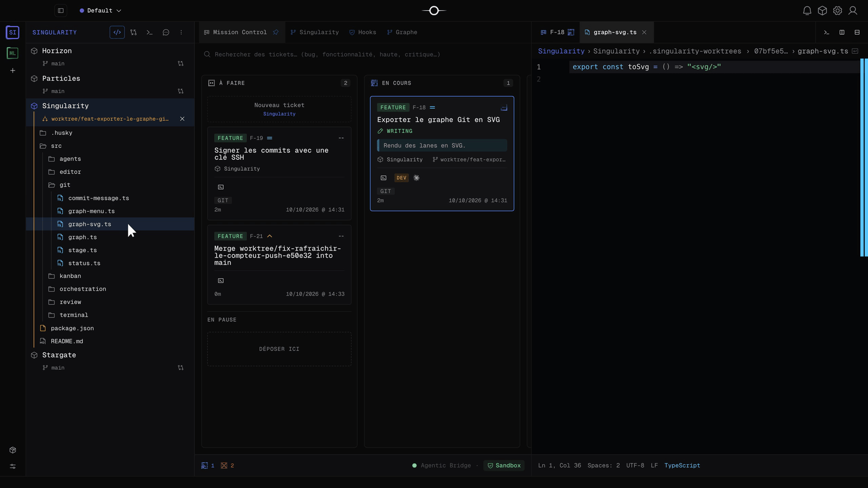Image resolution: width=868 pixels, height=488 pixels.
Task: Open commit-message.ts file
Action: [110, 198]
